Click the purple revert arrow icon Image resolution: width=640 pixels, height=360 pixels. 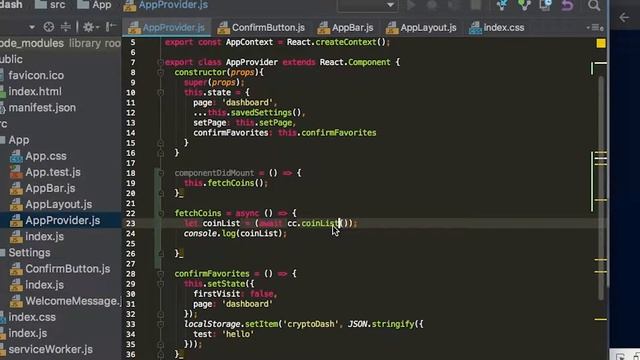tap(567, 5)
